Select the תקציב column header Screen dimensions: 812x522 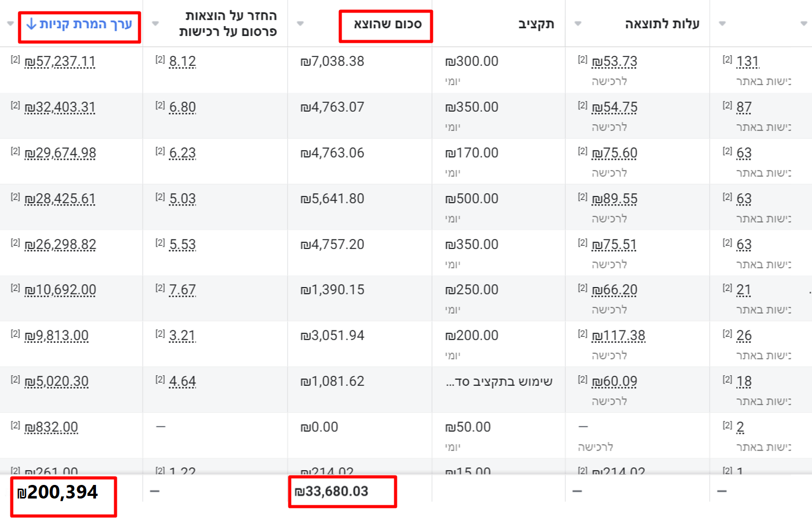536,24
